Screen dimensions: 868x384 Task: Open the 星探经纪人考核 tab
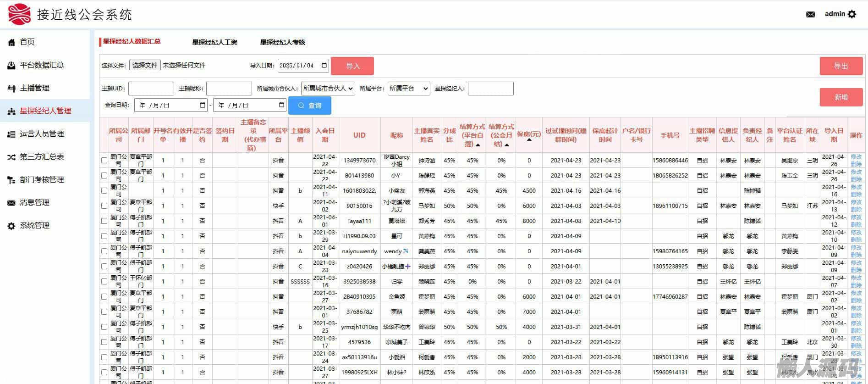[282, 42]
